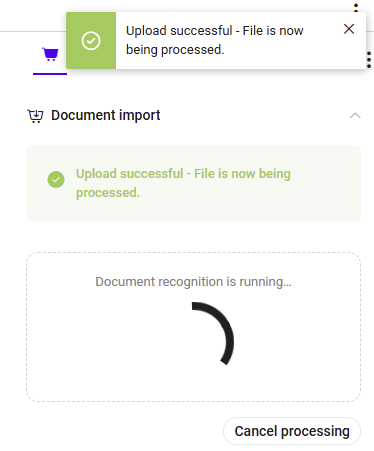
Task: Click the toast's 'Upload successful' message text
Action: click(x=214, y=40)
